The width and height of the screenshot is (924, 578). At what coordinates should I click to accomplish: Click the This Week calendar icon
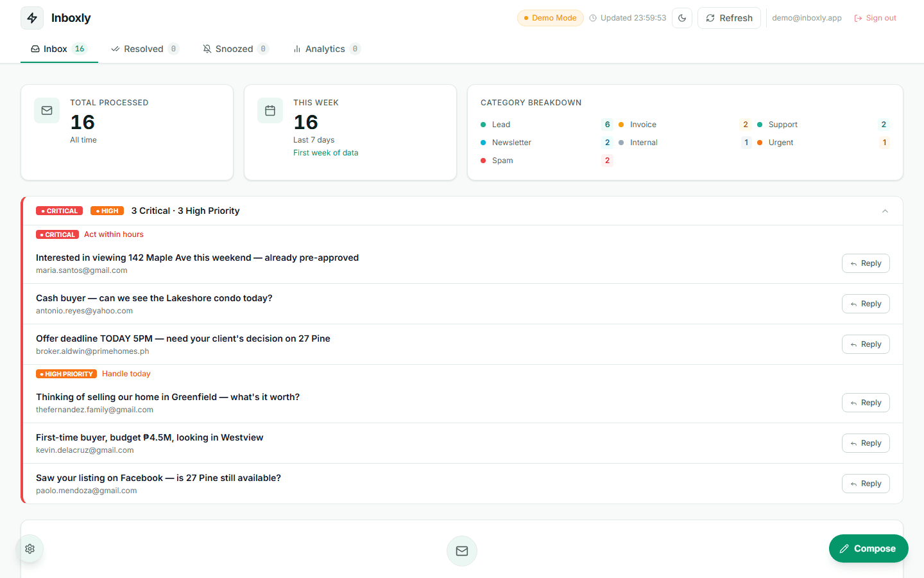[x=270, y=110]
